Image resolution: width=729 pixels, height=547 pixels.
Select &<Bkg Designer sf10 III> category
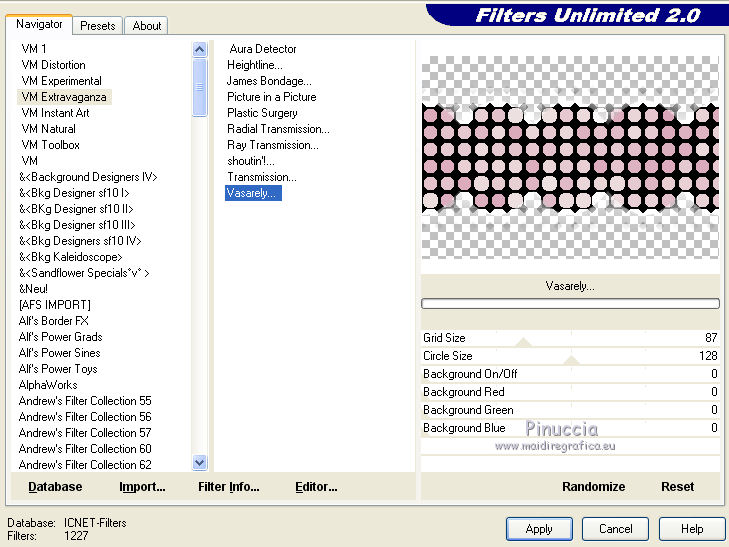tap(77, 225)
